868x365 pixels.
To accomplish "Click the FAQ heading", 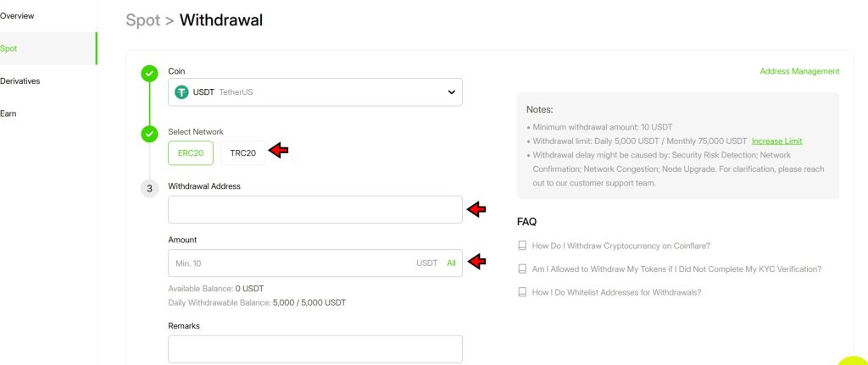I will click(x=526, y=222).
